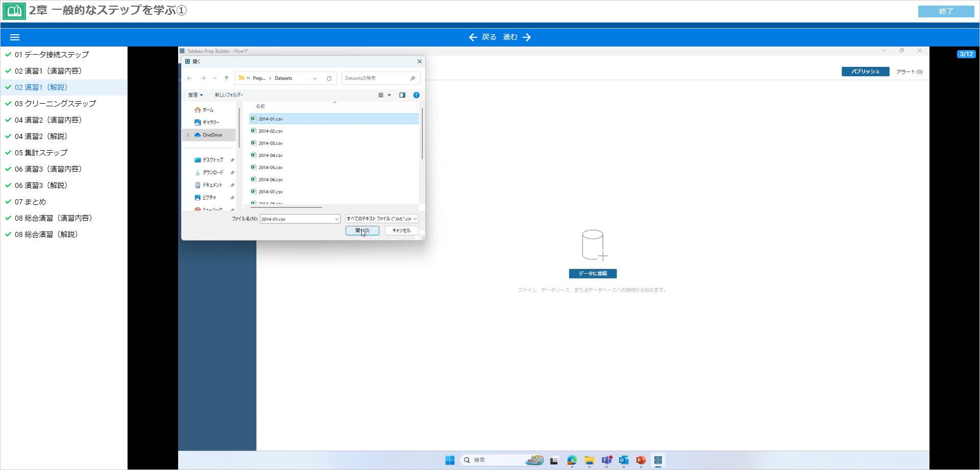980x470 pixels.
Task: Click the 開く button to open the file
Action: tap(362, 230)
